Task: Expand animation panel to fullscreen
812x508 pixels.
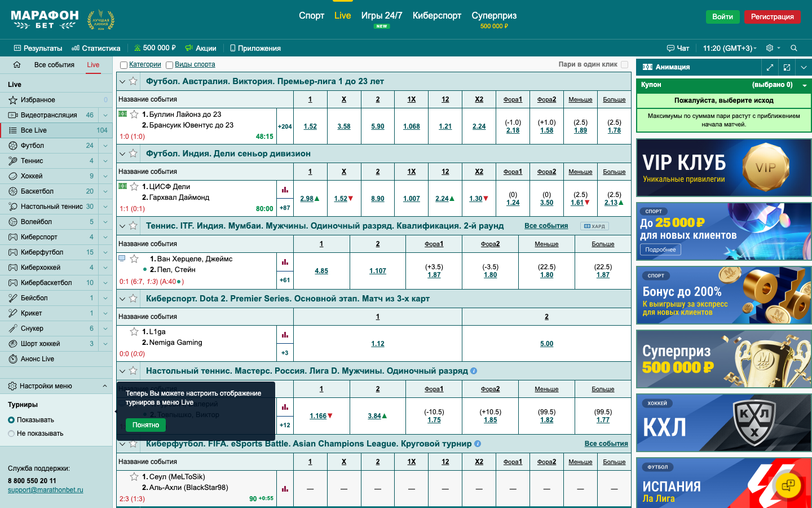Action: [x=770, y=67]
